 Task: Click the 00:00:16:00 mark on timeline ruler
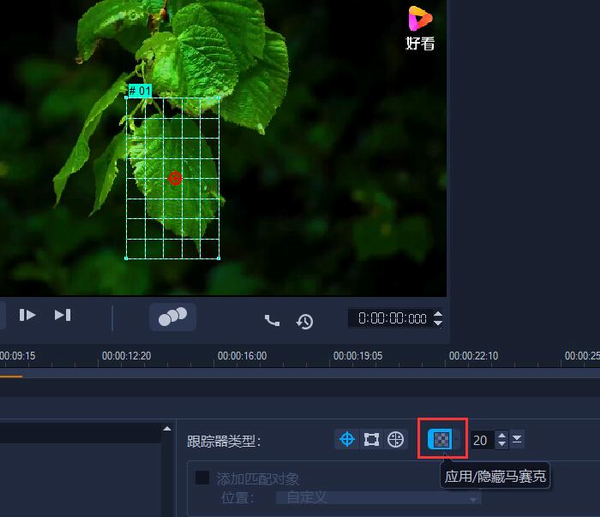pos(242,355)
